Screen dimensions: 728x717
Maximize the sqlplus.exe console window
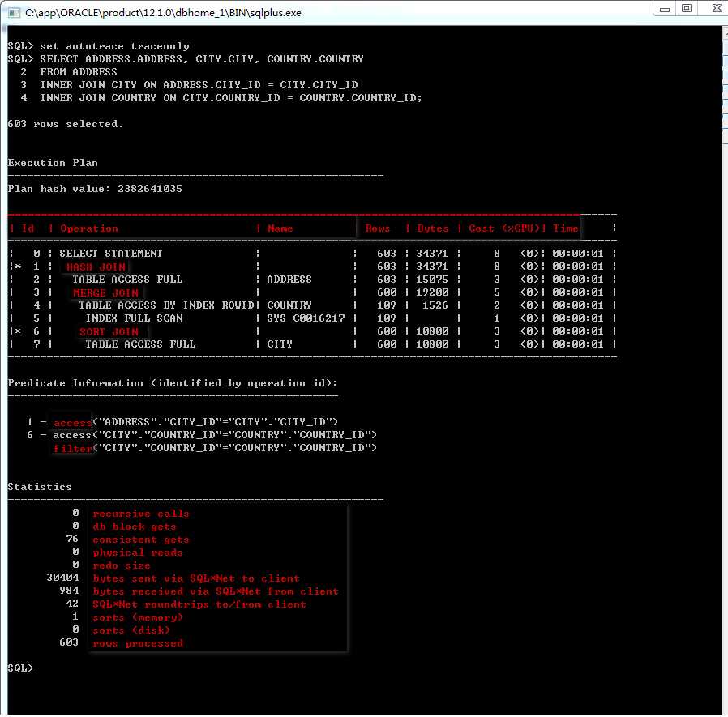686,9
